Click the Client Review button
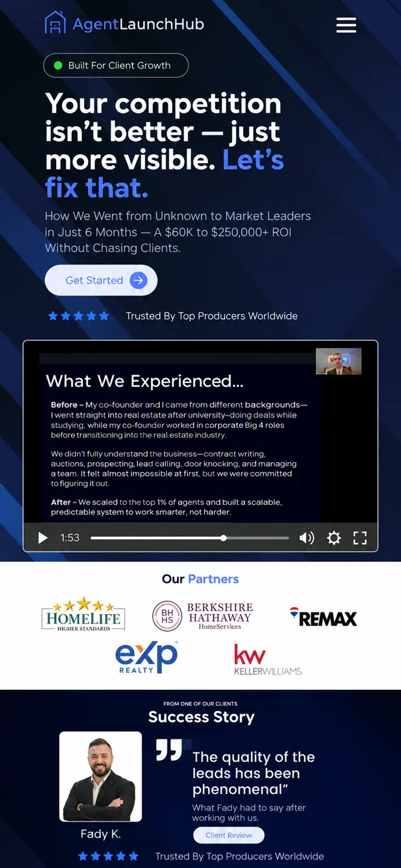Image resolution: width=401 pixels, height=868 pixels. click(x=229, y=835)
